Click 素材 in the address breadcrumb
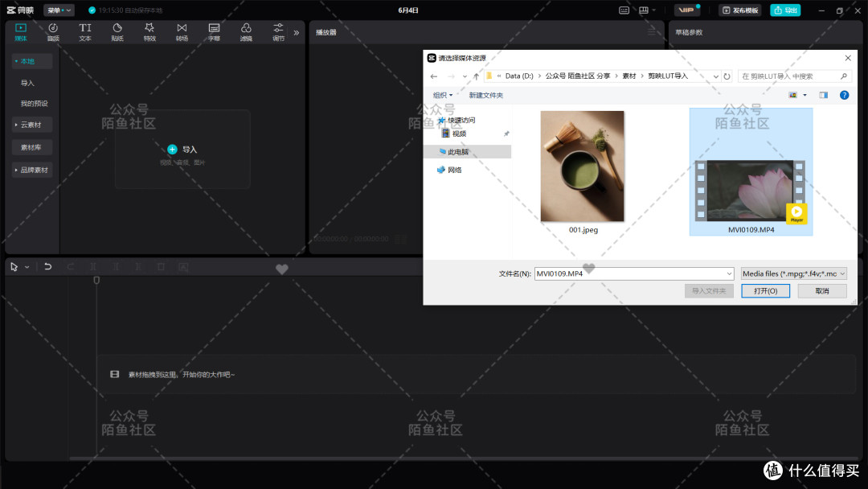Viewport: 868px width, 489px height. 628,76
